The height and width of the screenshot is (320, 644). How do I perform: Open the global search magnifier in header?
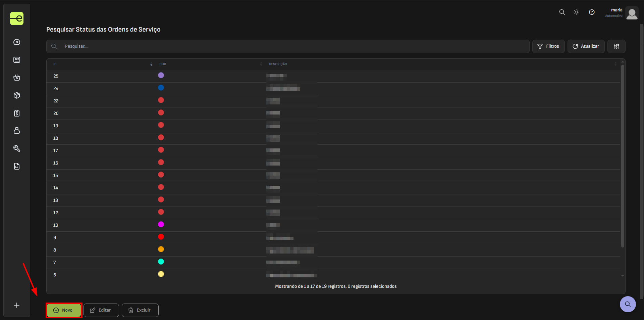point(562,12)
